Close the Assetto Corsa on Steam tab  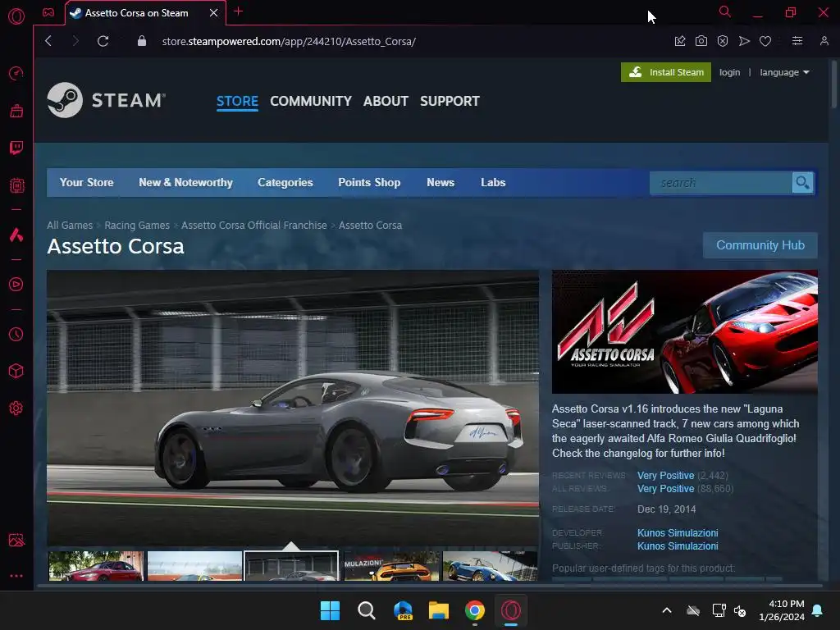point(214,13)
